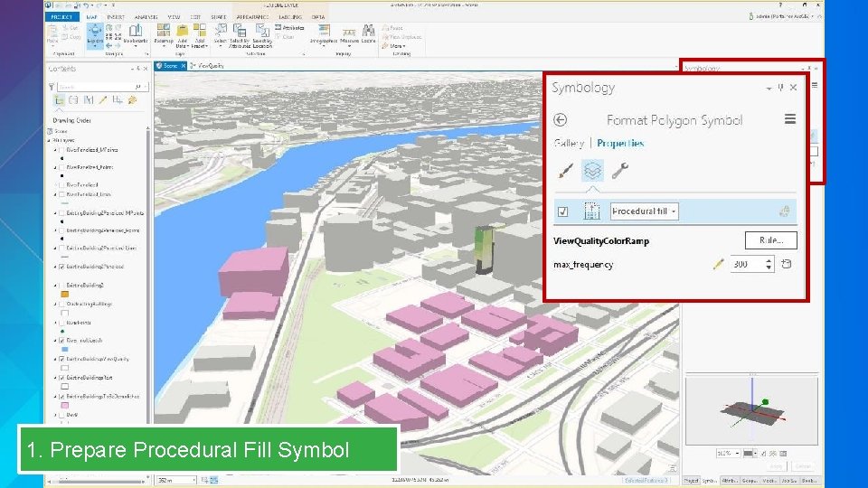Image resolution: width=868 pixels, height=488 pixels.
Task: Open the Bookmarks tool
Action: coord(135,33)
